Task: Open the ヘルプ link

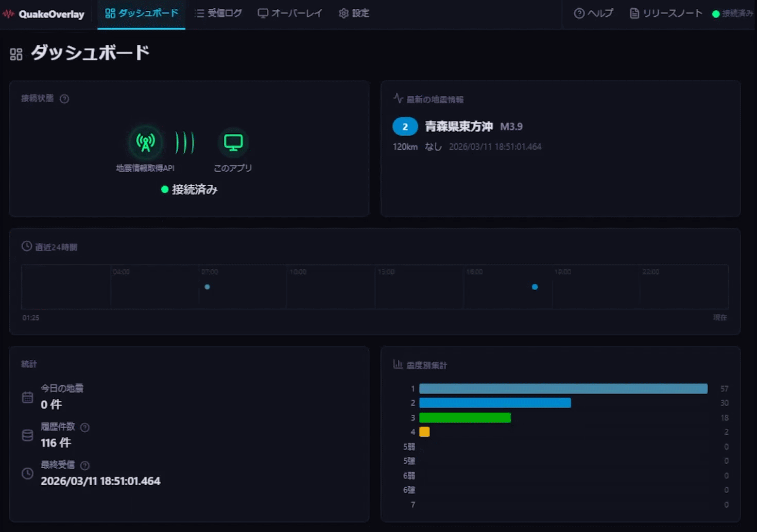Action: click(594, 13)
